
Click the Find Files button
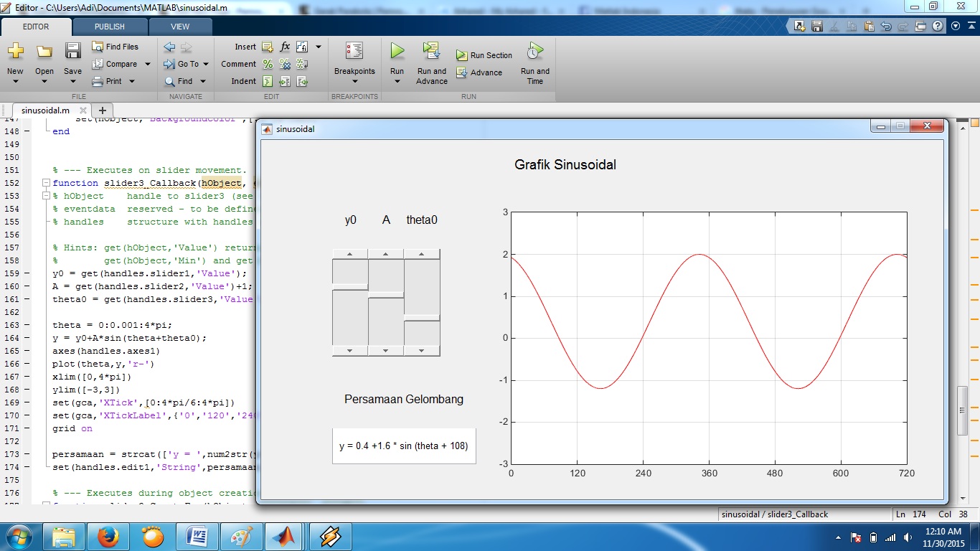pos(116,47)
